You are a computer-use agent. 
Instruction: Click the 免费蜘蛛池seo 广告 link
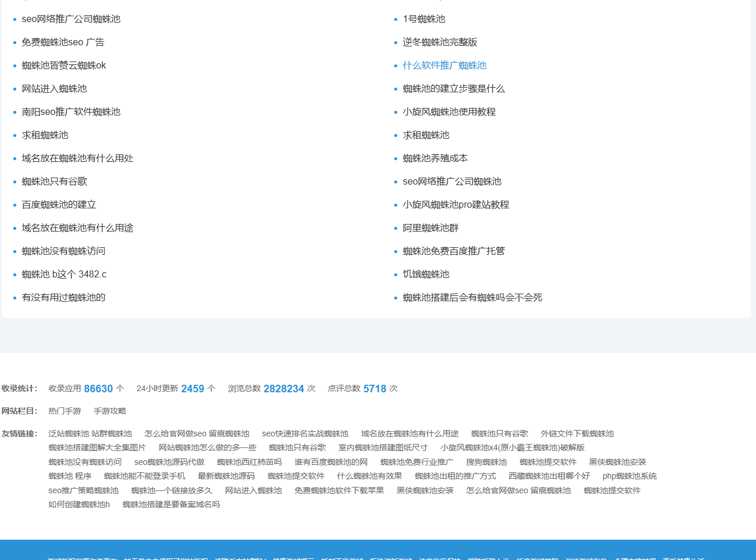[63, 42]
